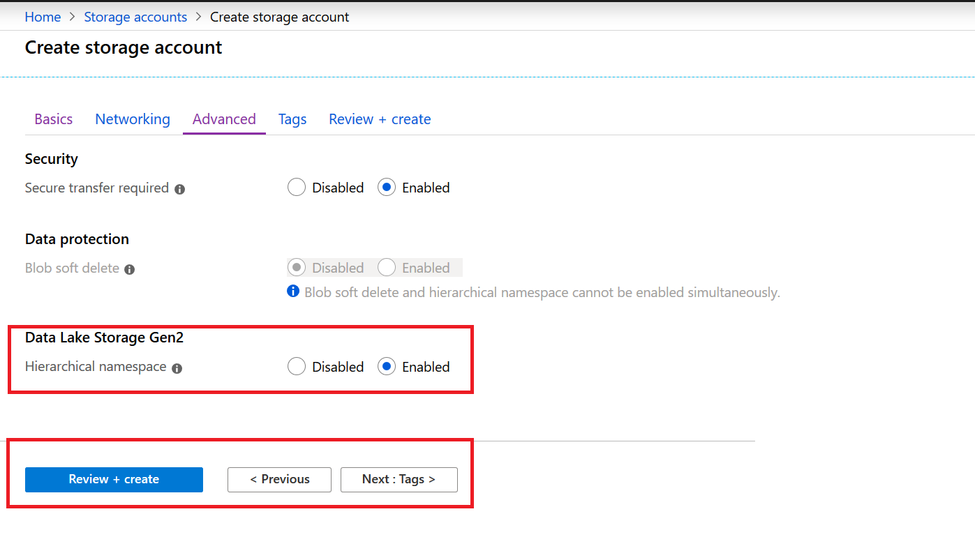Open Storage accounts breadcrumb link

tap(135, 17)
